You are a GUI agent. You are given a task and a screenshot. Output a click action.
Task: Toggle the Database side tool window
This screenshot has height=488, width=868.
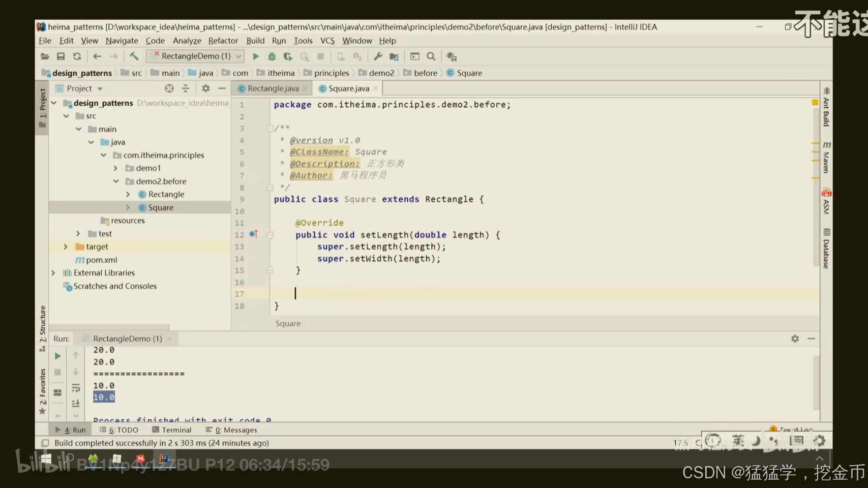(826, 248)
